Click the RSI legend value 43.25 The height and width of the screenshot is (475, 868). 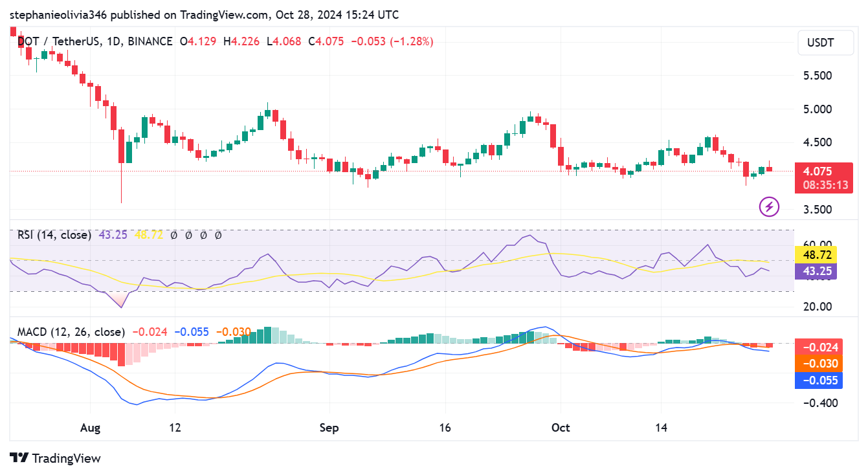(x=113, y=235)
